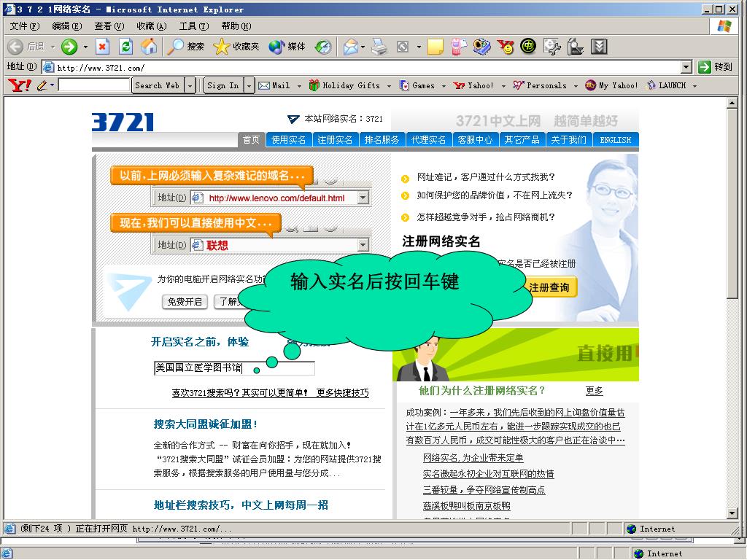747x560 pixels.
Task: Open the 收藏 menu
Action: tap(152, 26)
